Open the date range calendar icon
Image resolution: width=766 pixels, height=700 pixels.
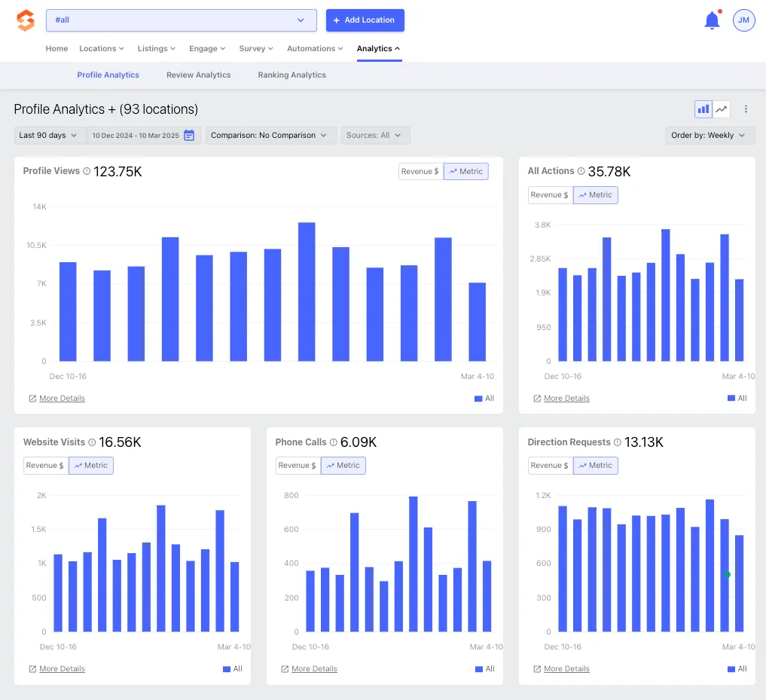click(x=189, y=136)
